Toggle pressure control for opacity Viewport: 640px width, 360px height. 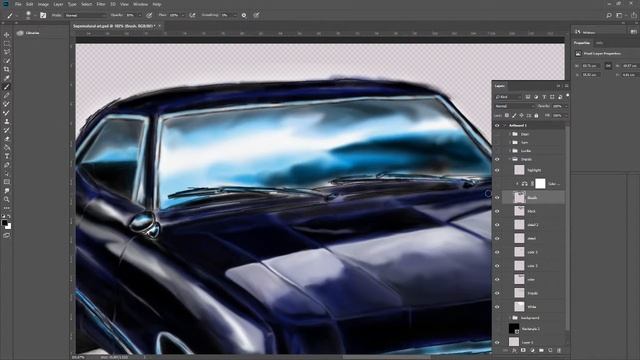[x=149, y=15]
